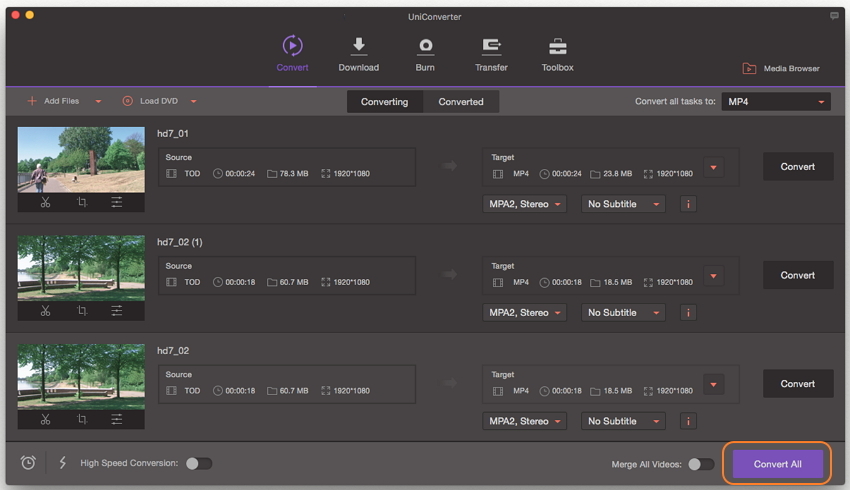This screenshot has height=490, width=850.
Task: Expand the No Subtitle dropdown for hd7_01
Action: point(624,204)
